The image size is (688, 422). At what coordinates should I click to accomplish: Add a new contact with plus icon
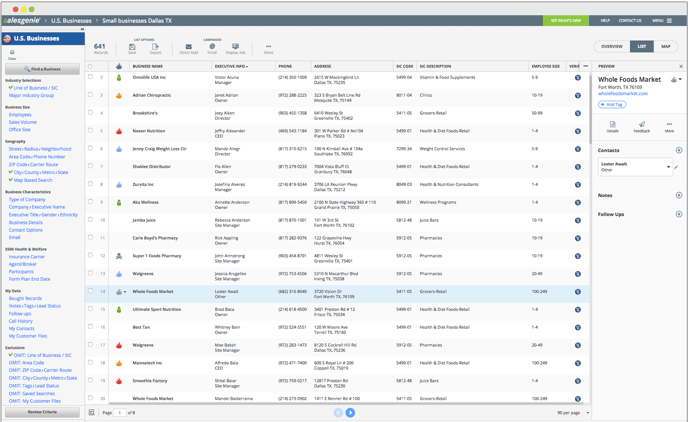(x=679, y=150)
